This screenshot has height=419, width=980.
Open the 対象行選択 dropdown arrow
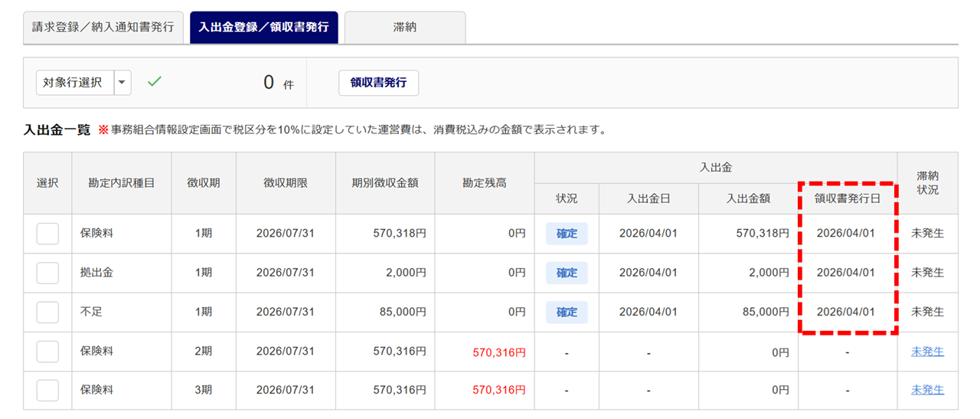coord(122,83)
